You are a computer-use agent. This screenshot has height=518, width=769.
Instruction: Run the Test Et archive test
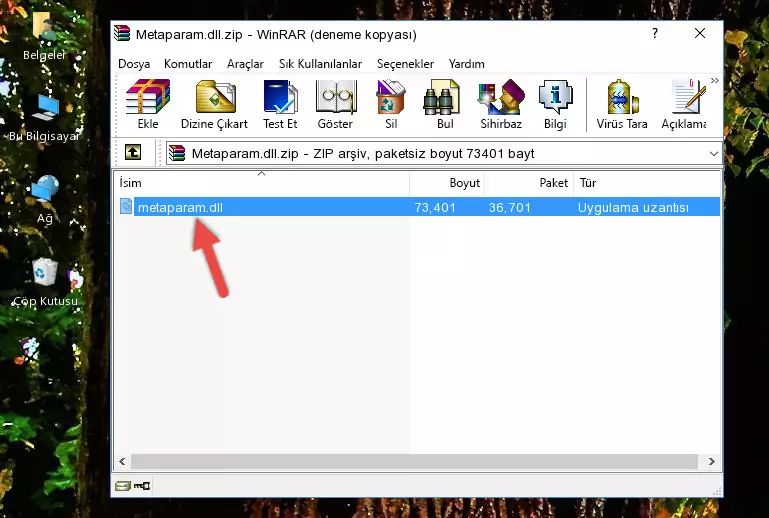[x=280, y=104]
